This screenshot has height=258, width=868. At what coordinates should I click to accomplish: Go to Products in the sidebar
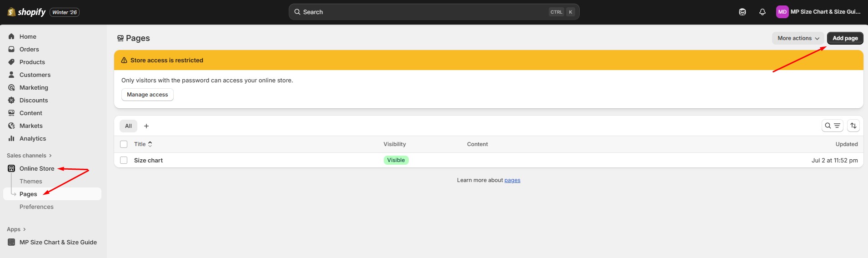(32, 62)
